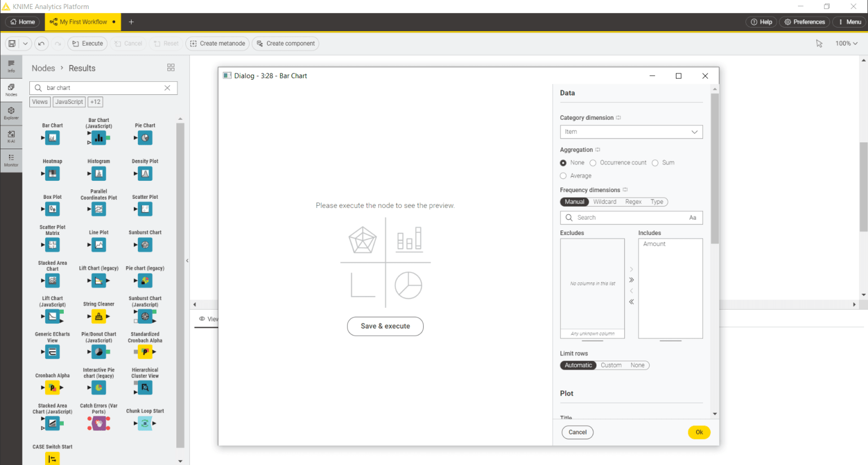The image size is (868, 465).
Task: Switch frequency dimensions to Manual mode
Action: (x=575, y=202)
